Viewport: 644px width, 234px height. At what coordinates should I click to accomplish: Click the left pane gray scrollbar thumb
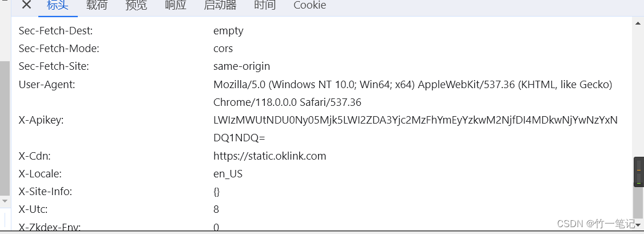5,129
